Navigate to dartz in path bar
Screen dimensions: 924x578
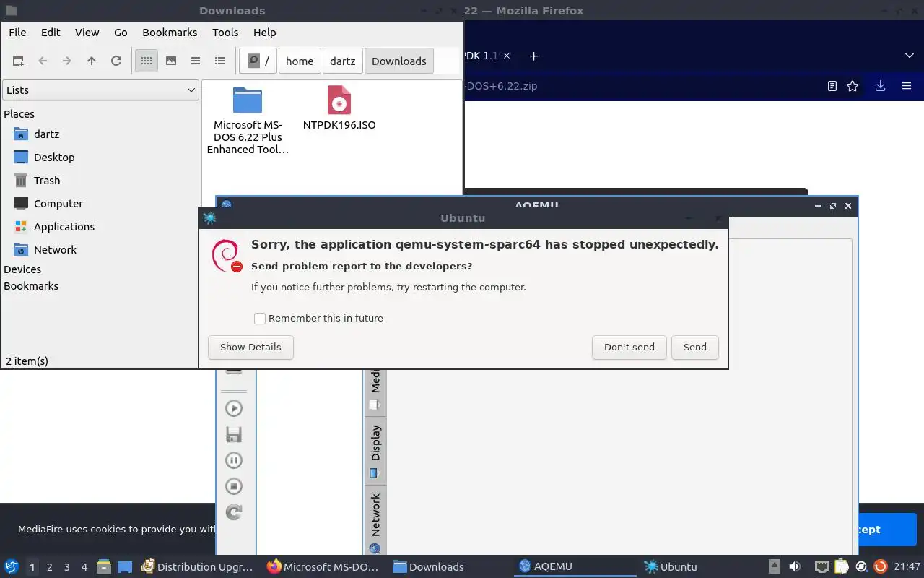[x=343, y=61]
